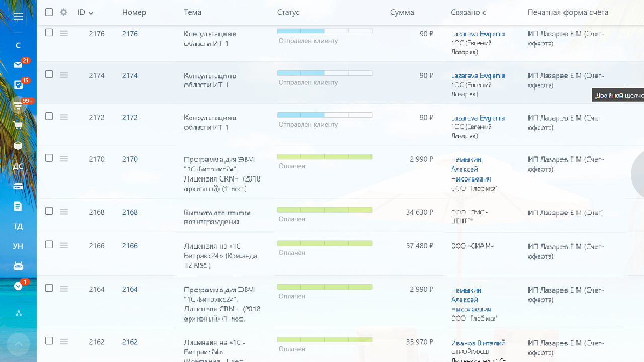Open CRM funnel icon with 99+ badge
The image size is (644, 362).
(18, 106)
